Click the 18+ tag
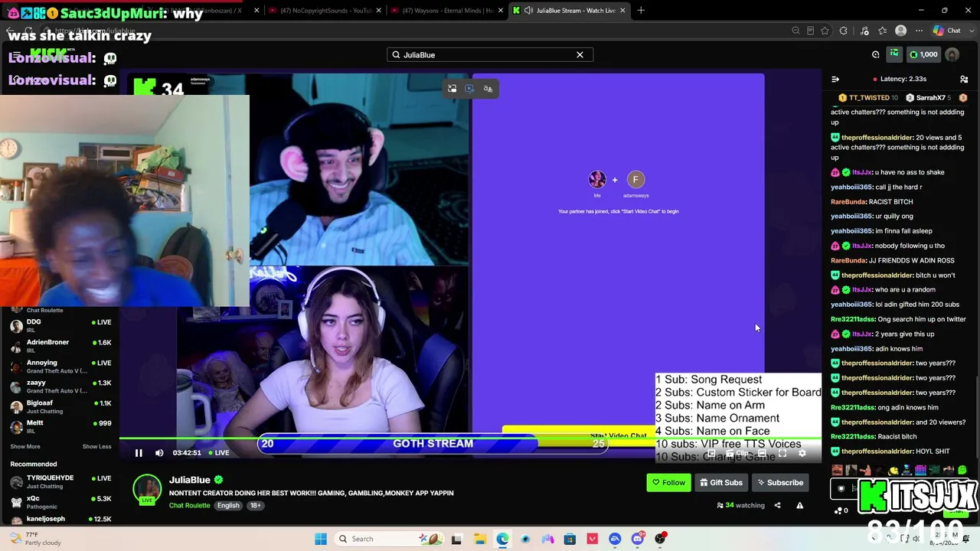The image size is (980, 551). 256,506
